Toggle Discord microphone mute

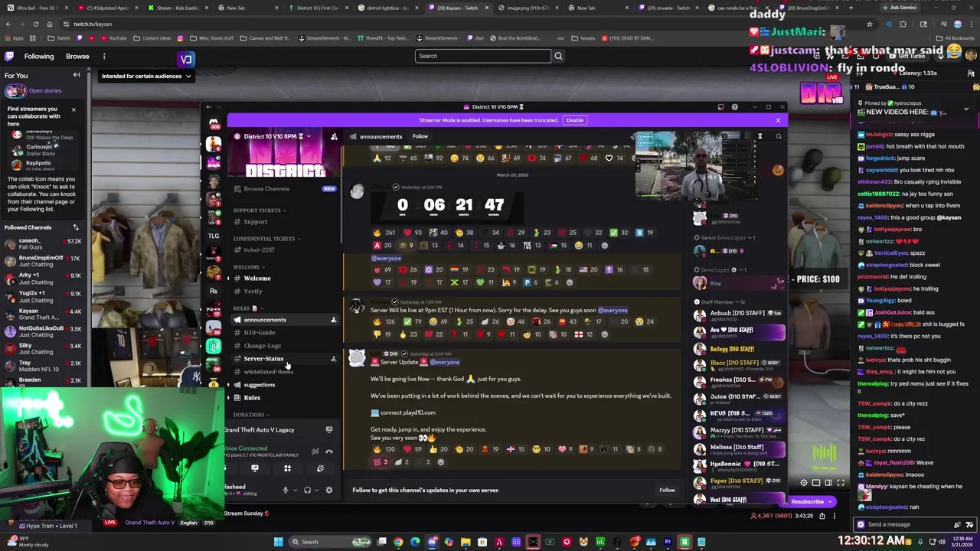point(286,490)
